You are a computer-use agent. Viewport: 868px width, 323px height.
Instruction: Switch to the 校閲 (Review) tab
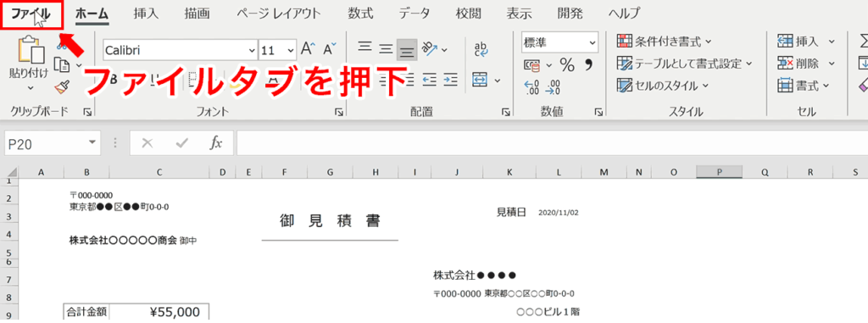pyautogui.click(x=468, y=13)
